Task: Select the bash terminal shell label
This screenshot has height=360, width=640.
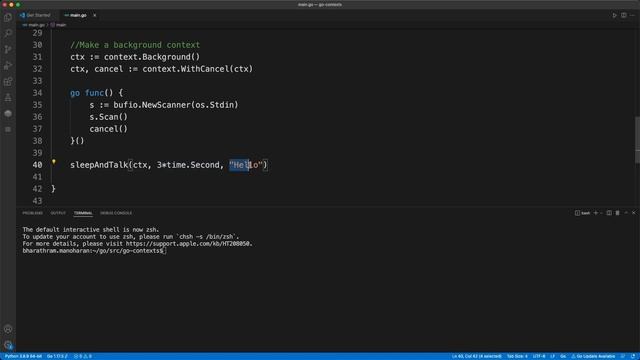Action: [x=582, y=213]
